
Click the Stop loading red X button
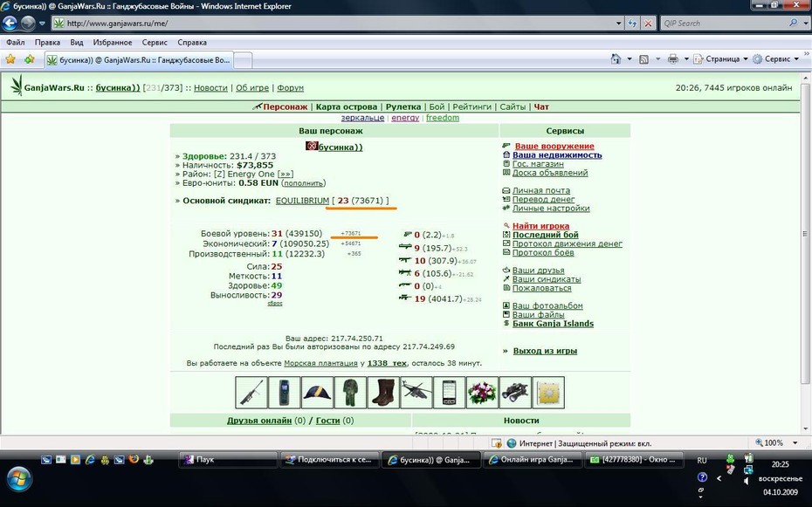coord(648,23)
